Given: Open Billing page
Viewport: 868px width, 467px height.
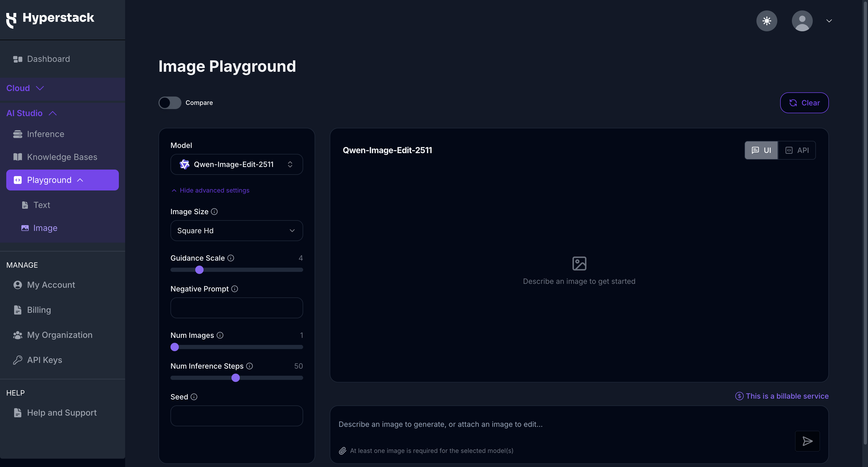Looking at the screenshot, I should click(x=32, y=310).
